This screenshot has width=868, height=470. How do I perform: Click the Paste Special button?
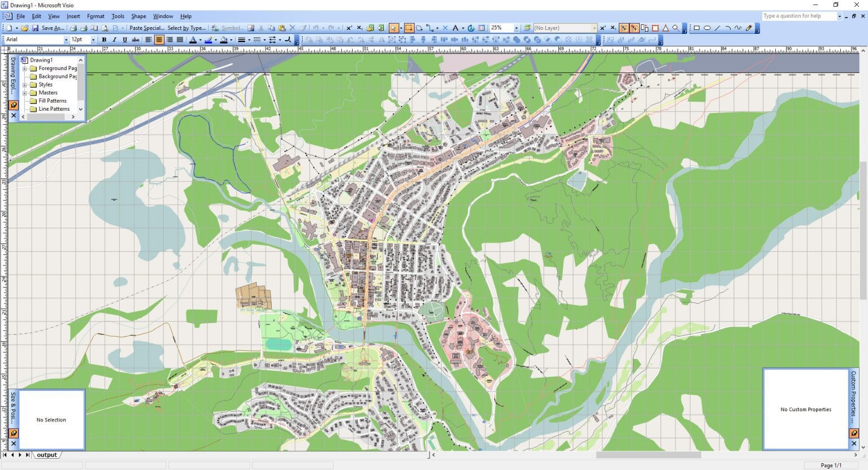(147, 27)
